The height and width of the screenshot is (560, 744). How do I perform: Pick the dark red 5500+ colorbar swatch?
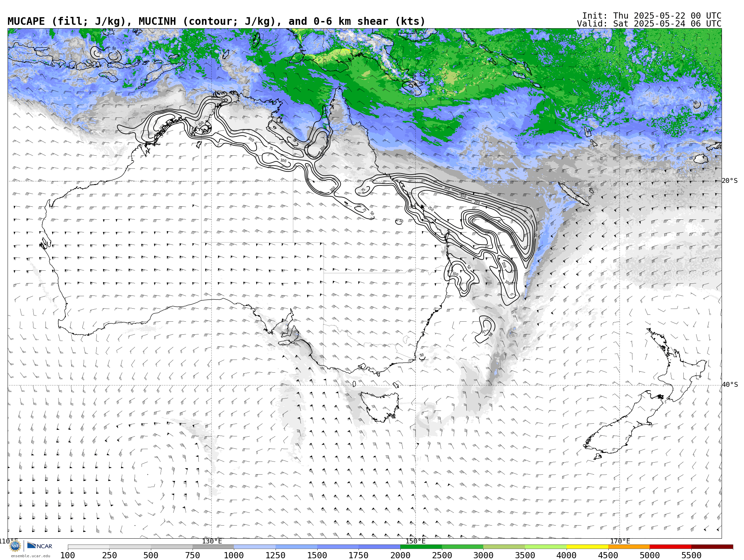(712, 547)
